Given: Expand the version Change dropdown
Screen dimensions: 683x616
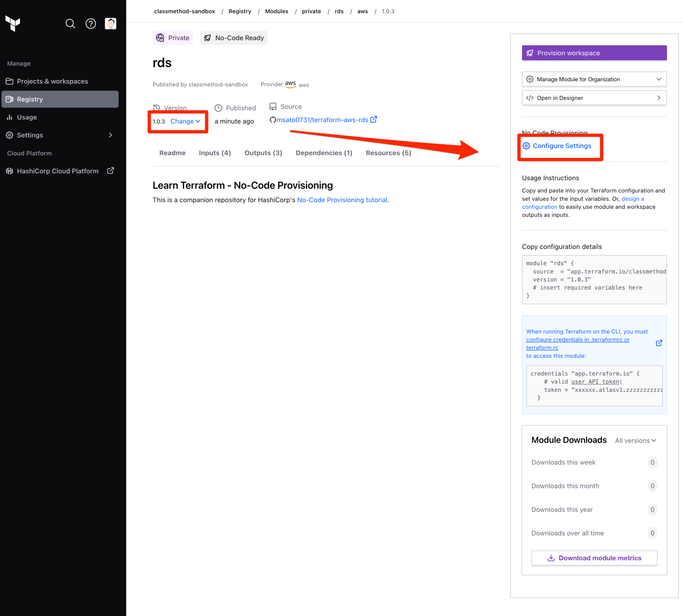Looking at the screenshot, I should 185,121.
